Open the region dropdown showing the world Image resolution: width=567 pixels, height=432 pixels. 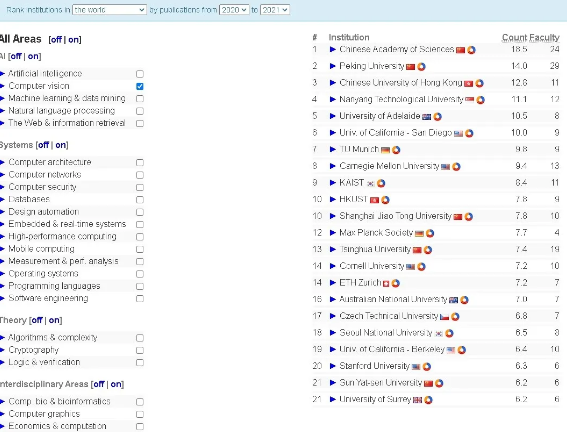[x=109, y=10]
